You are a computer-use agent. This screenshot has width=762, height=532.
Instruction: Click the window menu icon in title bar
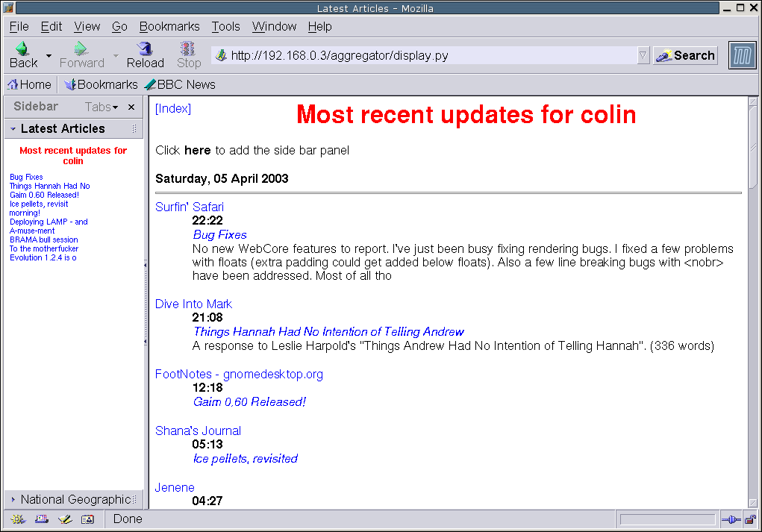point(8,7)
